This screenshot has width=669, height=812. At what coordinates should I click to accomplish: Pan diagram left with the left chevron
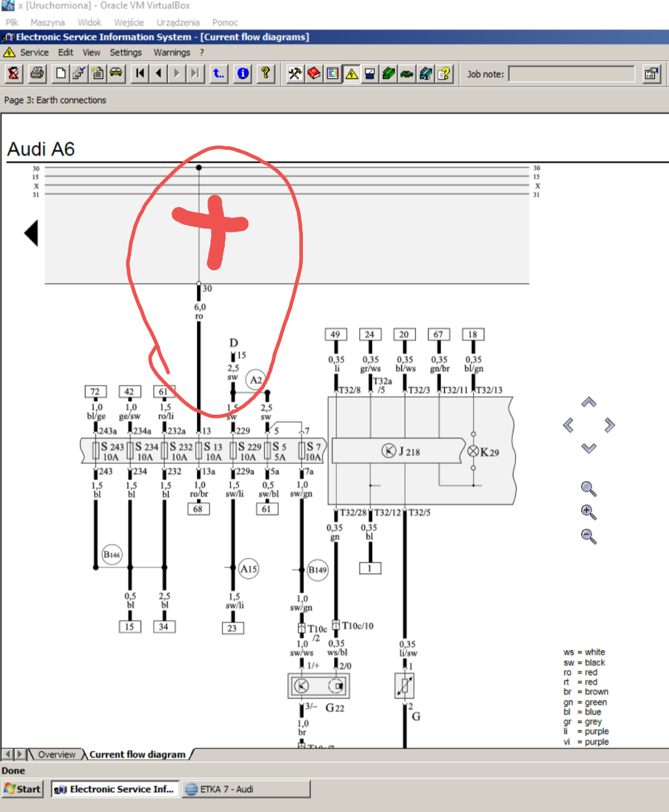[568, 425]
